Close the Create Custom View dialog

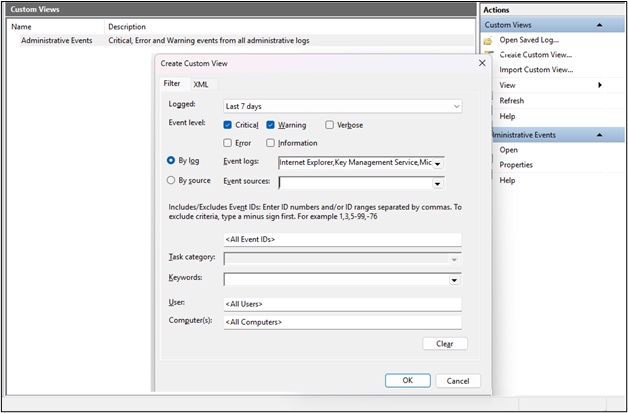point(482,62)
